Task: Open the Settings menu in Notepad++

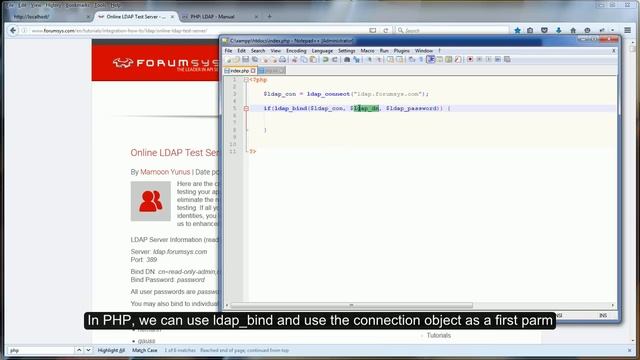Action: pyautogui.click(x=347, y=51)
